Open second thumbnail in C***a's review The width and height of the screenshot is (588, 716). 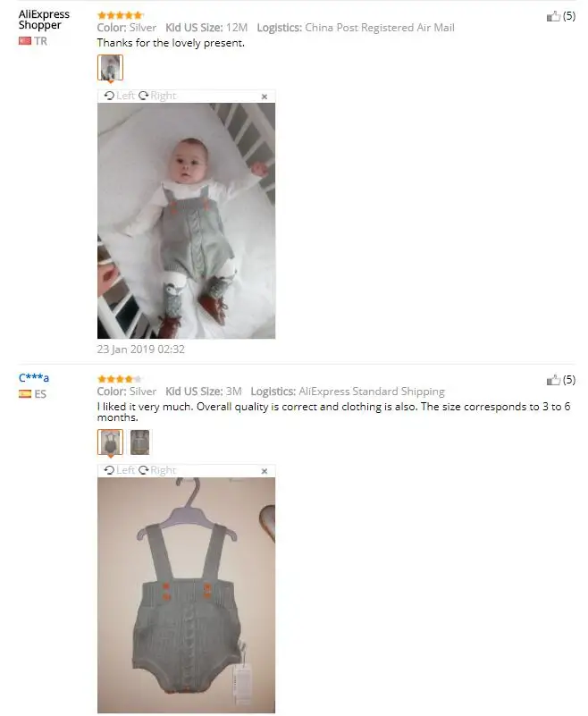(139, 442)
